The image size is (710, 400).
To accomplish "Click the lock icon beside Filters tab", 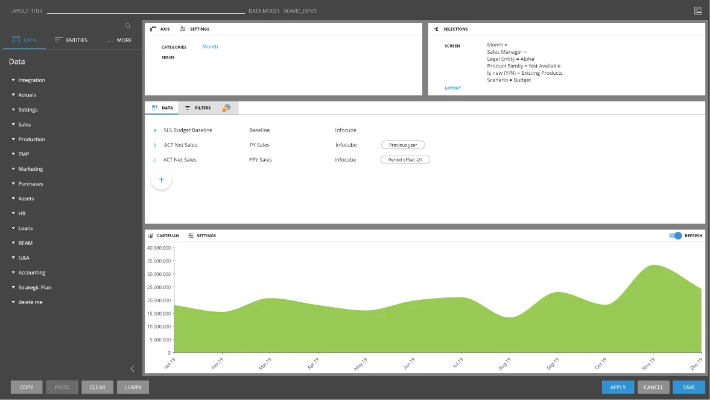I will (x=226, y=107).
